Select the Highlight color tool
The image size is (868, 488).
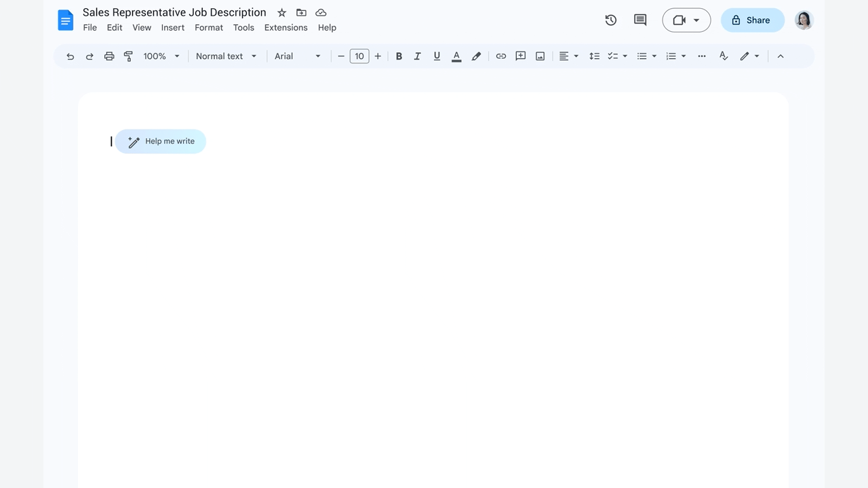476,56
